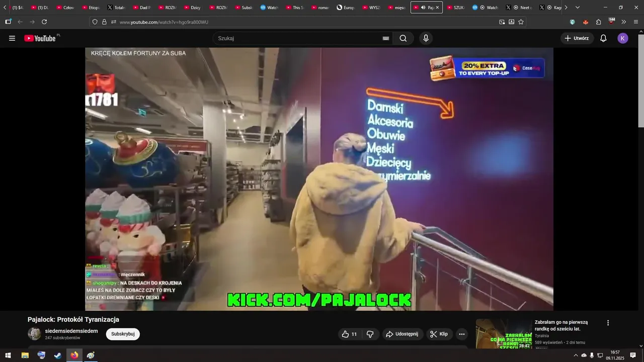Switch to the Etiopia tab
This screenshot has height=362, width=644.
[91, 8]
